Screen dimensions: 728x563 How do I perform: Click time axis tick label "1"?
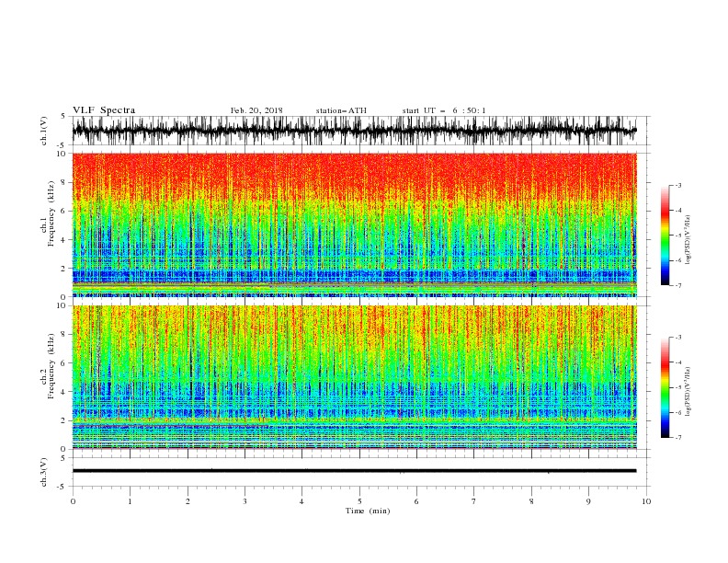pos(130,501)
